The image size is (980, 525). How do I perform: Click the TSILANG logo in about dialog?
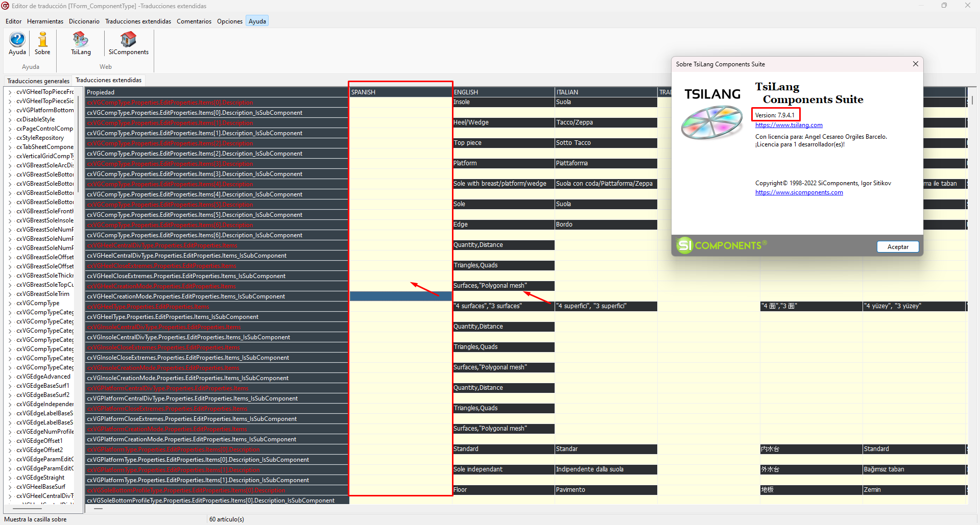tap(712, 113)
